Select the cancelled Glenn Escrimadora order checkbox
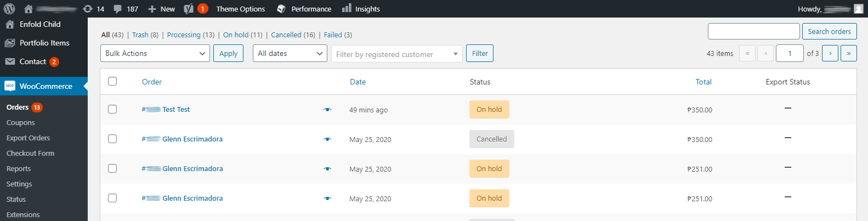The image size is (868, 221). (112, 139)
